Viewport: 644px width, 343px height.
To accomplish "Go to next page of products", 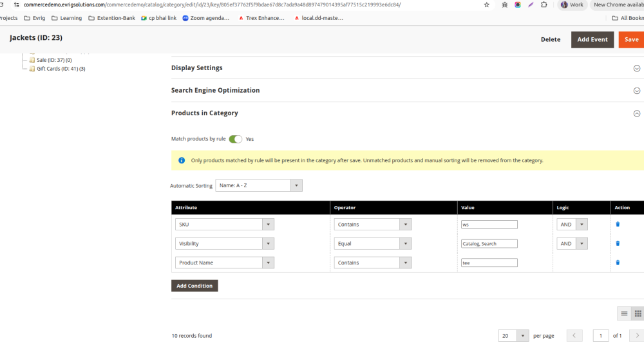I will click(x=637, y=335).
